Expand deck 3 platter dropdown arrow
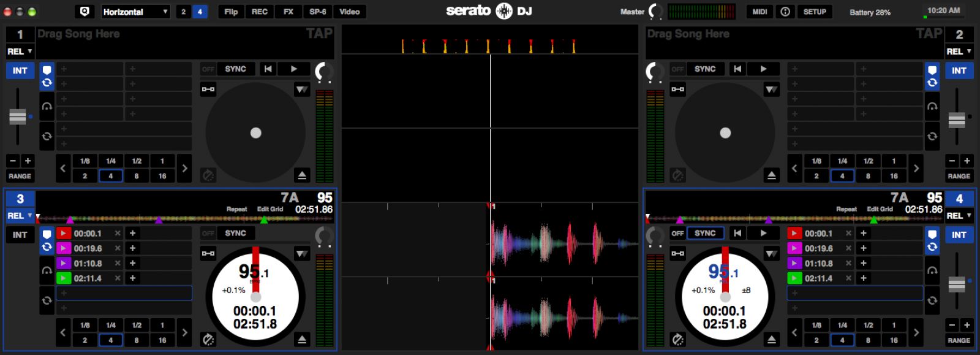This screenshot has width=980, height=355. click(302, 253)
